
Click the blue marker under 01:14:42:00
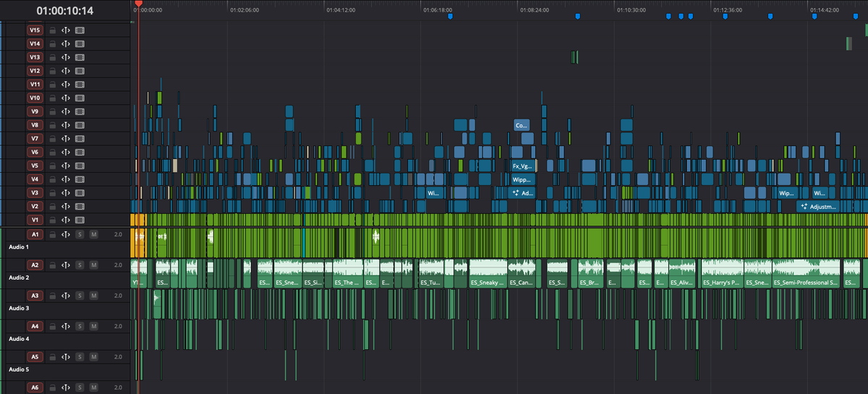coord(814,16)
